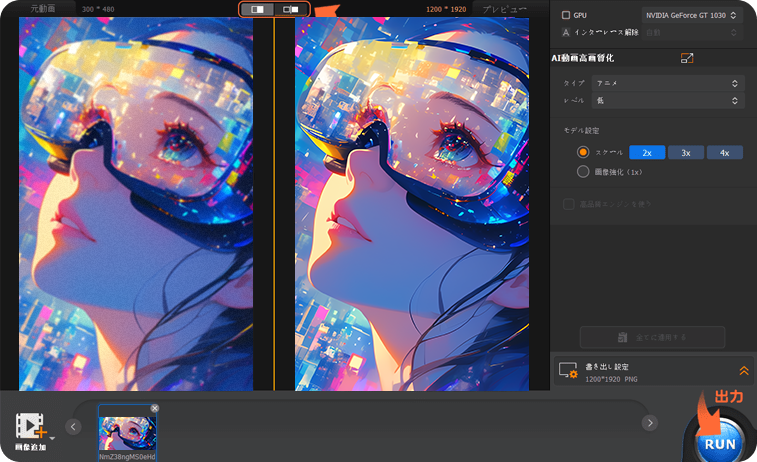This screenshot has height=462, width=757.
Task: Select the スケール radio button
Action: point(583,152)
